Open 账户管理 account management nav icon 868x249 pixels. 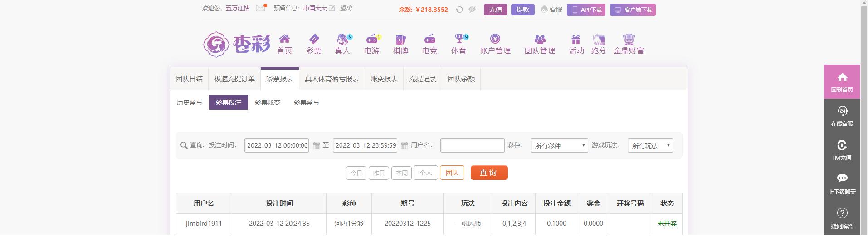tap(495, 39)
